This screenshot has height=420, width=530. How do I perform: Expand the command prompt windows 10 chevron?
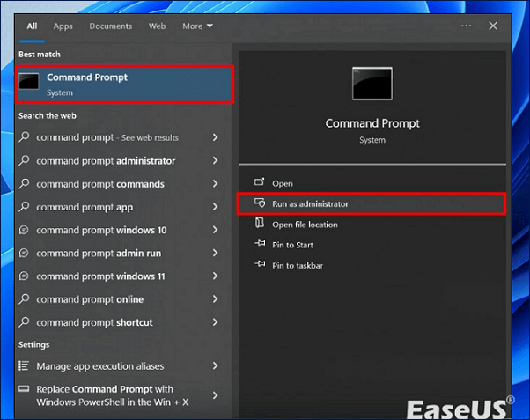(215, 231)
